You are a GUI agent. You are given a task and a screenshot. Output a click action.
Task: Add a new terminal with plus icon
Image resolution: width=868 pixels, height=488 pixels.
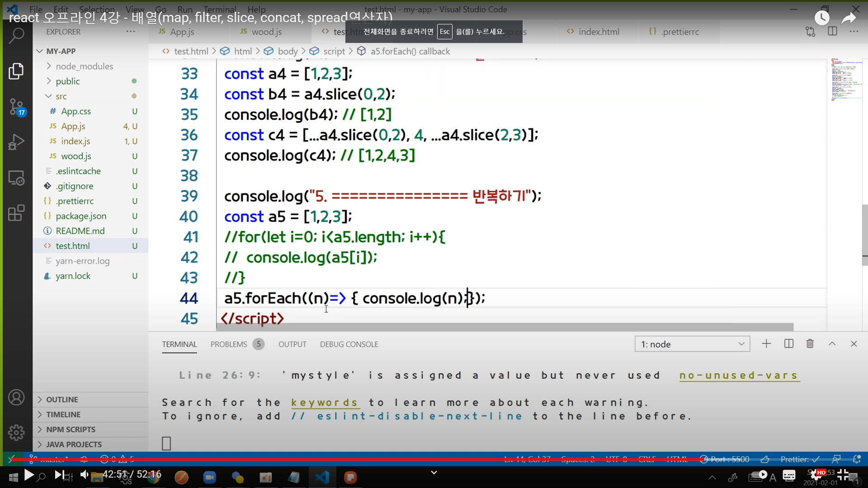[766, 344]
